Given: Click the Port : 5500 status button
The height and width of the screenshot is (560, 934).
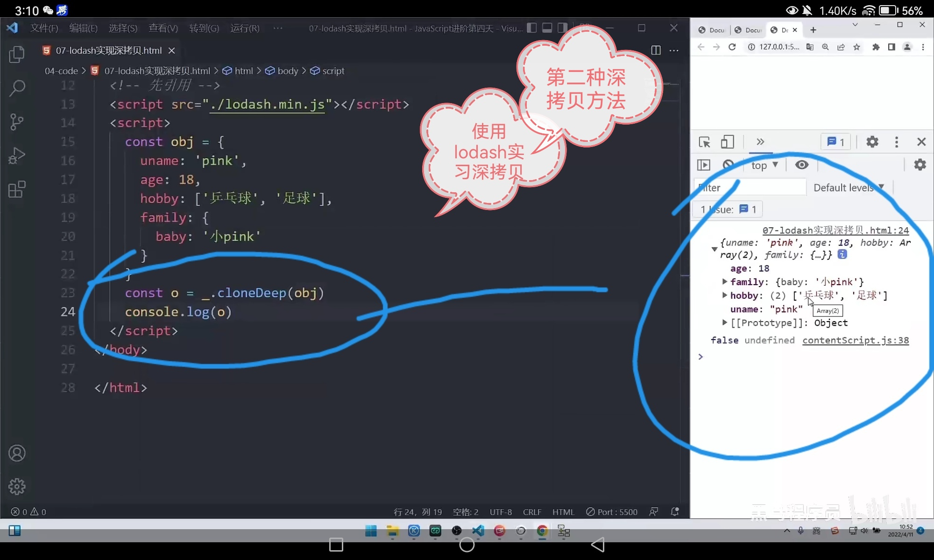Looking at the screenshot, I should pos(612,512).
